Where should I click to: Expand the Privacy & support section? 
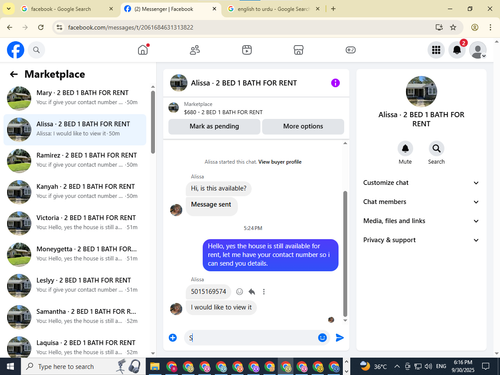[421, 240]
